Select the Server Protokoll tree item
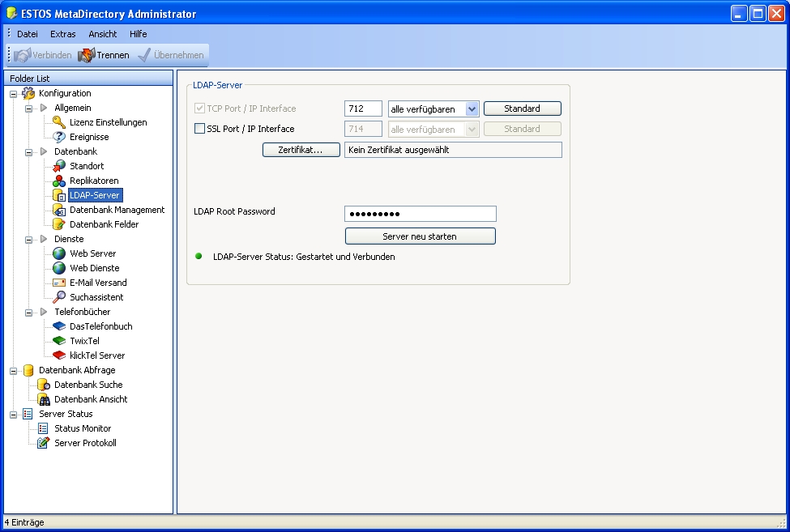790x532 pixels. (85, 444)
